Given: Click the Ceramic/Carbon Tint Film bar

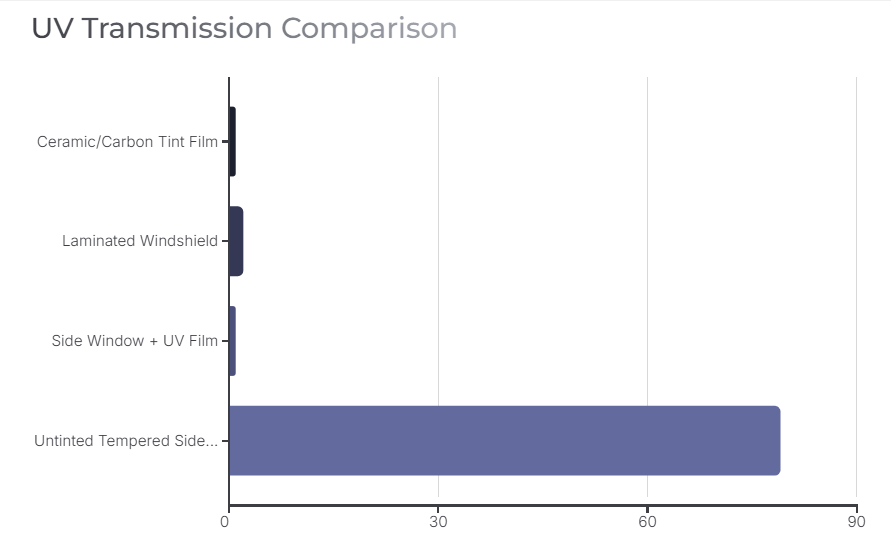Looking at the screenshot, I should (x=232, y=141).
